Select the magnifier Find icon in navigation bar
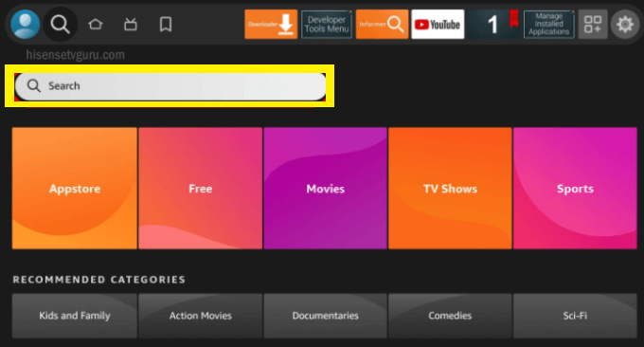Viewport: 644px width, 347px height. click(x=60, y=25)
